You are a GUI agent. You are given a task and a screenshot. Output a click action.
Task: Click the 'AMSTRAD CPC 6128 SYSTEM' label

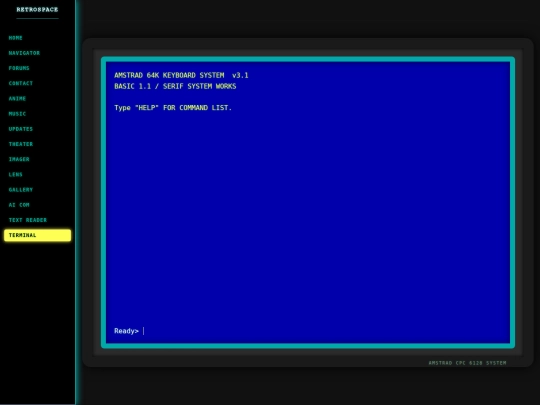467,363
